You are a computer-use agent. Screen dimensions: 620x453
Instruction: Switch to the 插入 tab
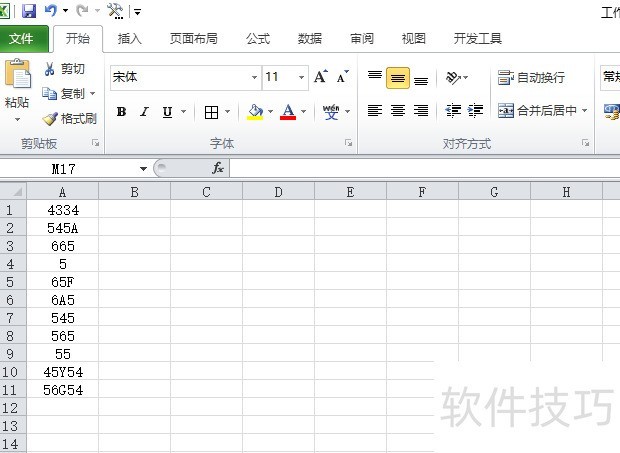tap(130, 39)
